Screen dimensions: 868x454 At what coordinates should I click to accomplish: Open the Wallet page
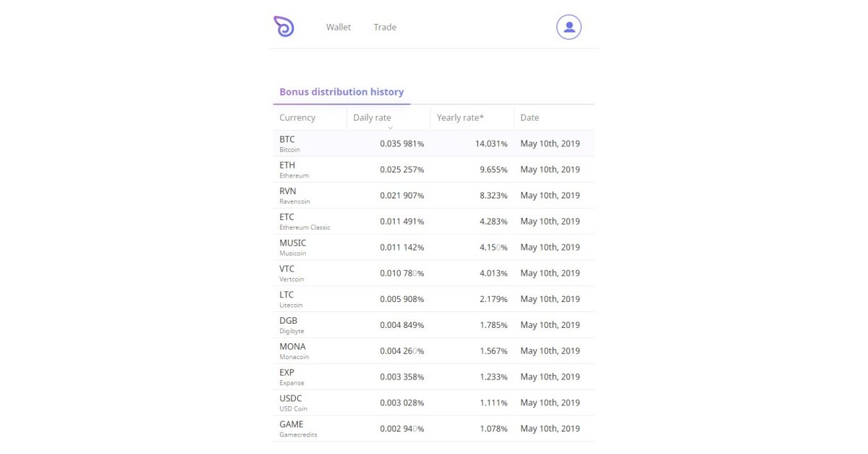(x=338, y=27)
